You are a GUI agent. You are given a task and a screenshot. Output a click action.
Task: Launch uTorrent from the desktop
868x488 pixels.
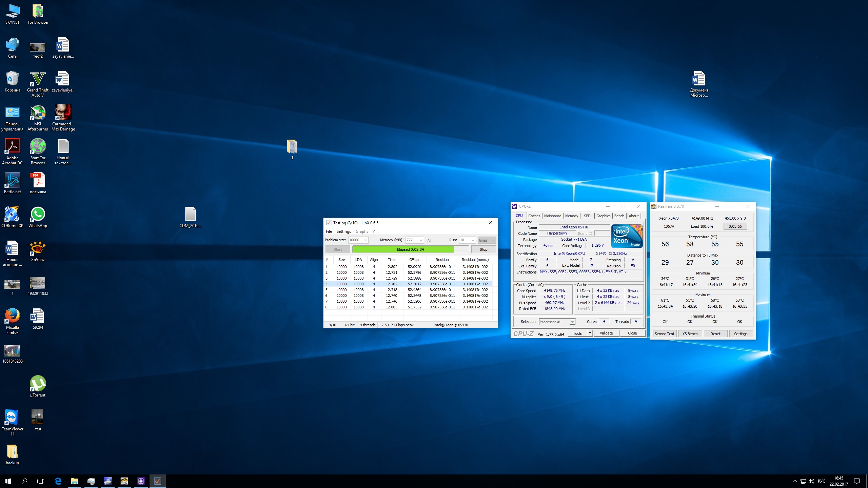[38, 384]
